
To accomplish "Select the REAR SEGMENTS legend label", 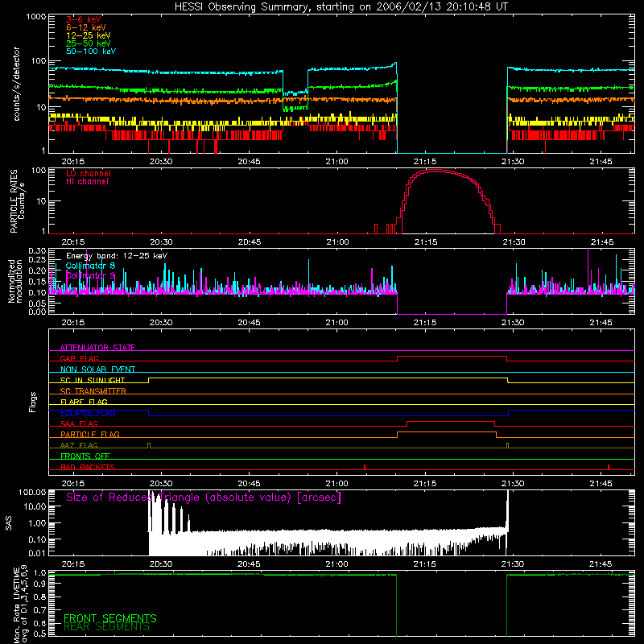I will pyautogui.click(x=106, y=627).
